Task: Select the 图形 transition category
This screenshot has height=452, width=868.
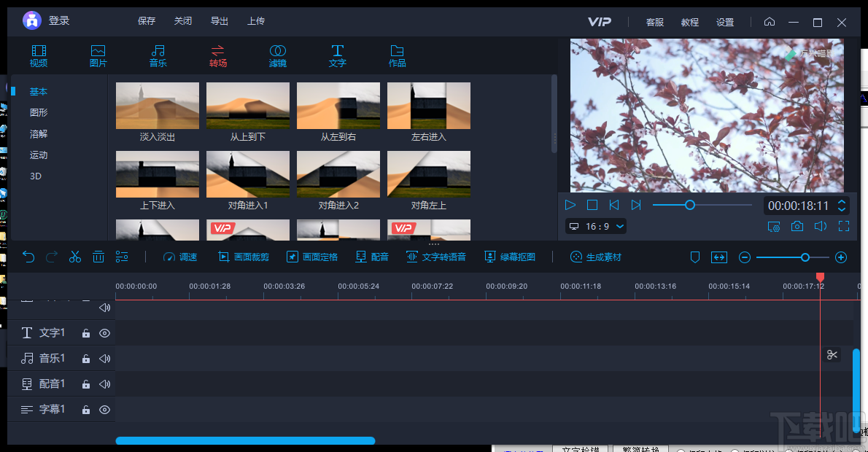Action: pyautogui.click(x=39, y=112)
